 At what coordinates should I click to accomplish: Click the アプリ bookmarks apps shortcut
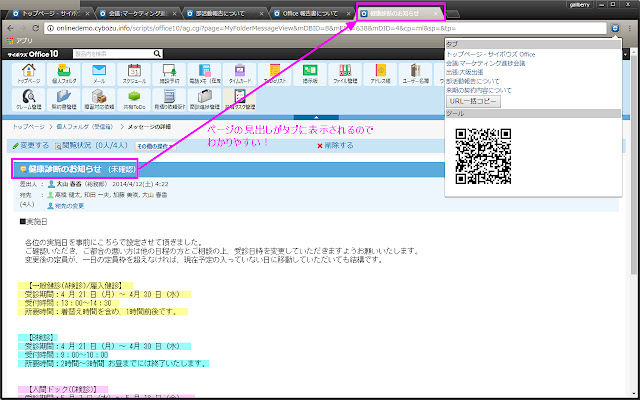pos(20,41)
